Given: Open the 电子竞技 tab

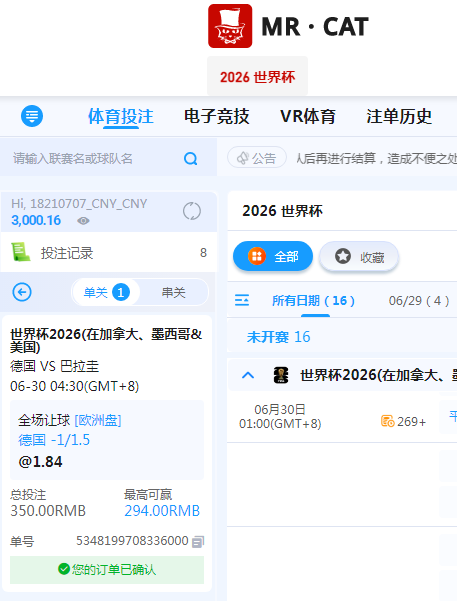Looking at the screenshot, I should [217, 117].
